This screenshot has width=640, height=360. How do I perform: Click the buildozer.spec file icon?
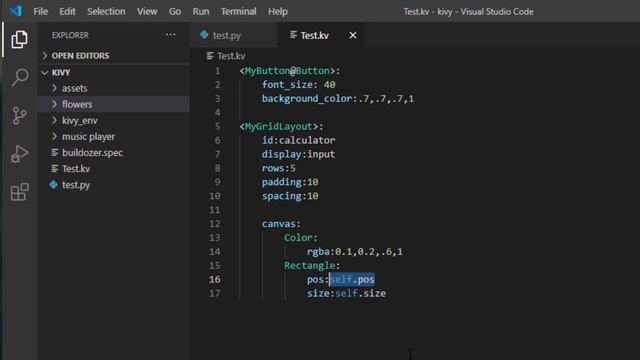pyautogui.click(x=54, y=153)
